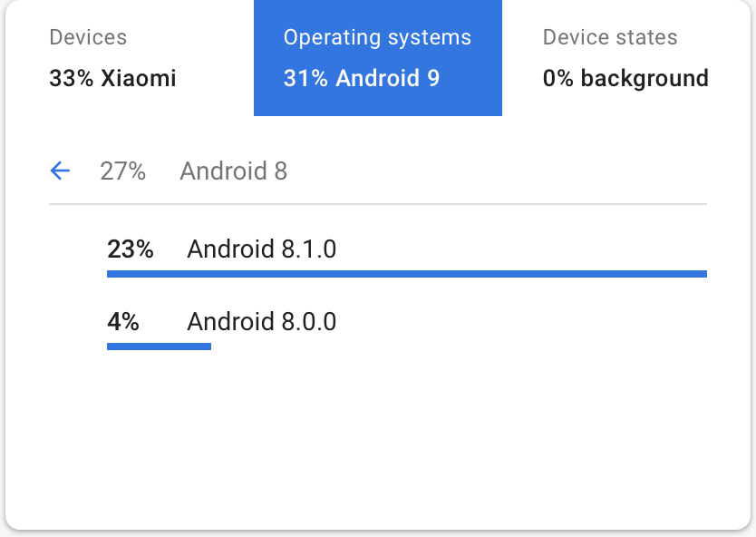
Task: Click the "33% Xiaomi" device stat
Action: [112, 78]
